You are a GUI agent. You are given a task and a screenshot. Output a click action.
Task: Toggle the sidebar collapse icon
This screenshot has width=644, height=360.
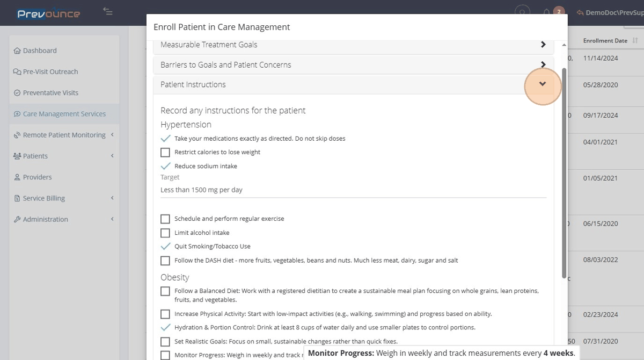click(x=108, y=11)
